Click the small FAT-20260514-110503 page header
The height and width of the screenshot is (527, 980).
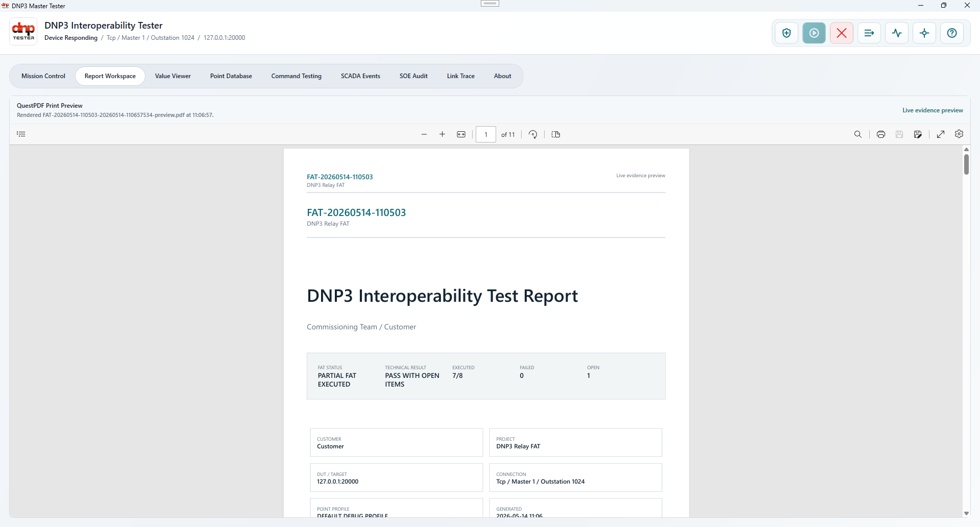coord(340,177)
